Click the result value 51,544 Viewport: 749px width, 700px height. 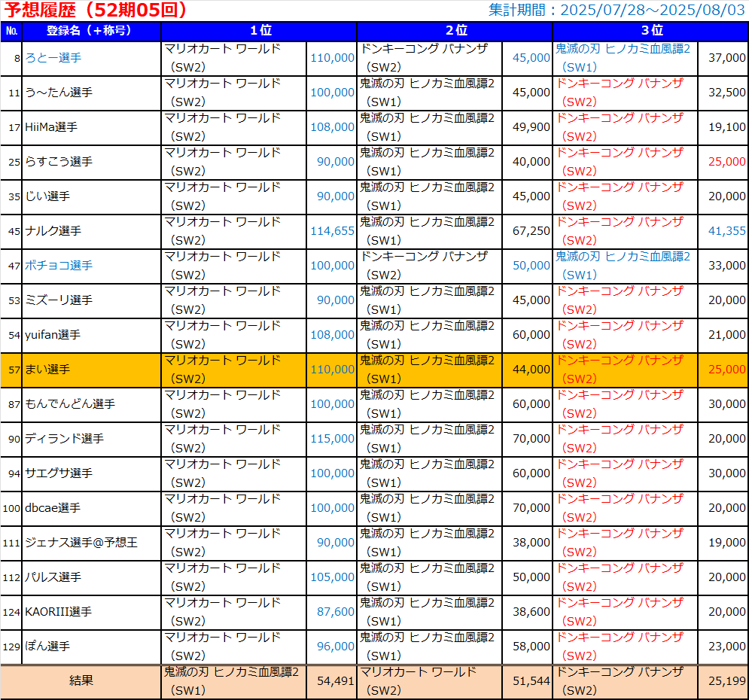pos(531,681)
